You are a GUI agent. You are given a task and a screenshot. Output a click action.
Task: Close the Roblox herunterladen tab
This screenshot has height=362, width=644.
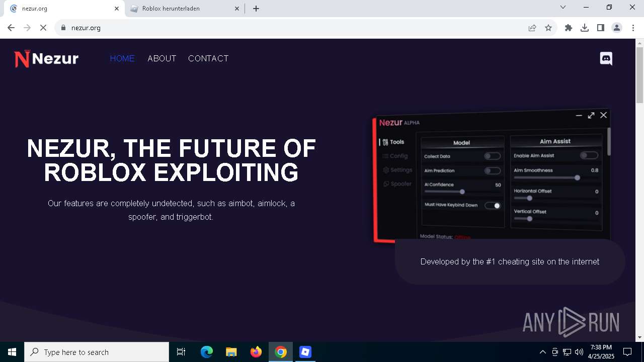point(237,9)
